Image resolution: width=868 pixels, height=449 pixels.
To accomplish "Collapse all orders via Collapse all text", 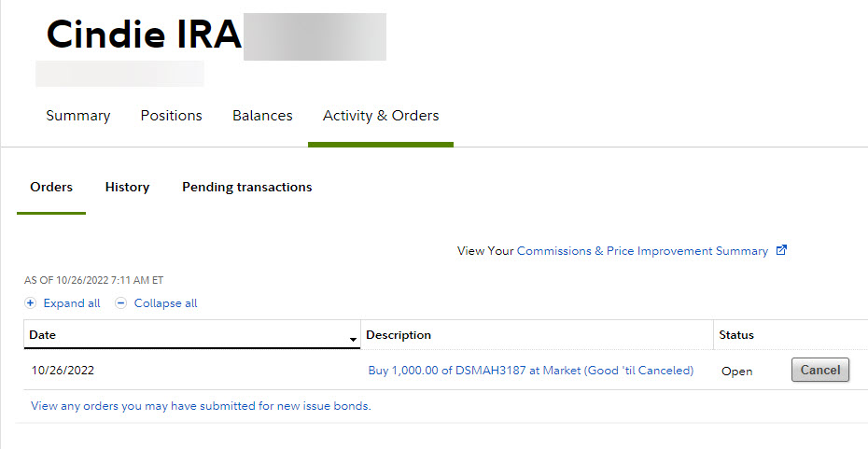I will [165, 303].
